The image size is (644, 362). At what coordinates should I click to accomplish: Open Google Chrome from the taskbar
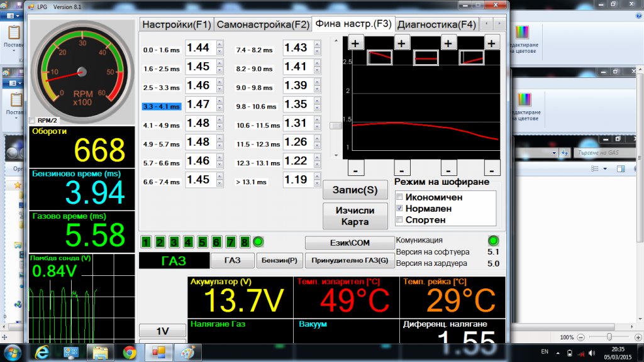click(x=130, y=352)
